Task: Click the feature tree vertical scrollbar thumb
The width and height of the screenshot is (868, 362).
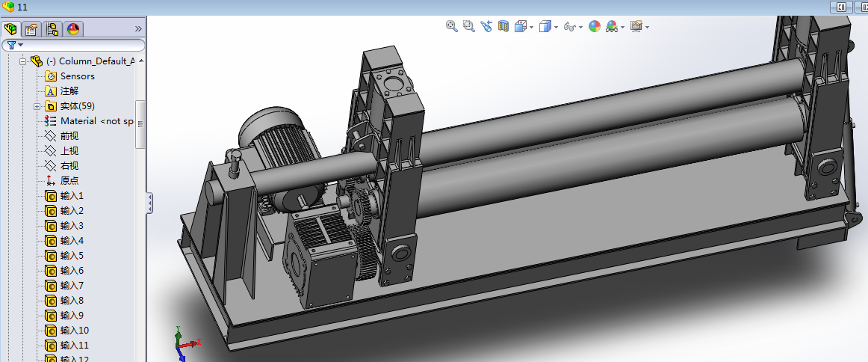Action: coord(140,124)
